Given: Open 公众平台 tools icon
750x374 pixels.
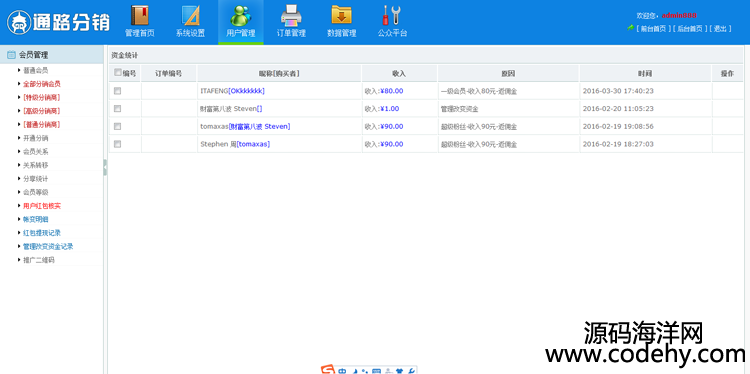Looking at the screenshot, I should pyautogui.click(x=392, y=15).
